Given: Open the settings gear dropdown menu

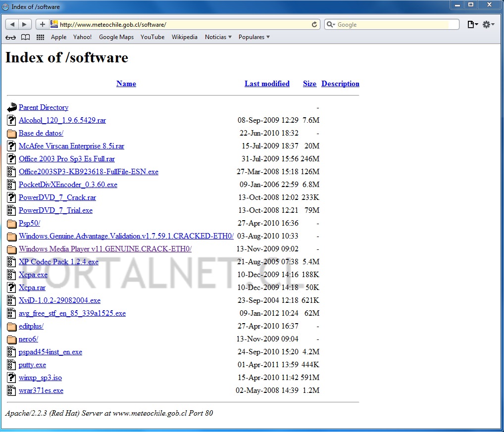Looking at the screenshot, I should click(x=488, y=24).
